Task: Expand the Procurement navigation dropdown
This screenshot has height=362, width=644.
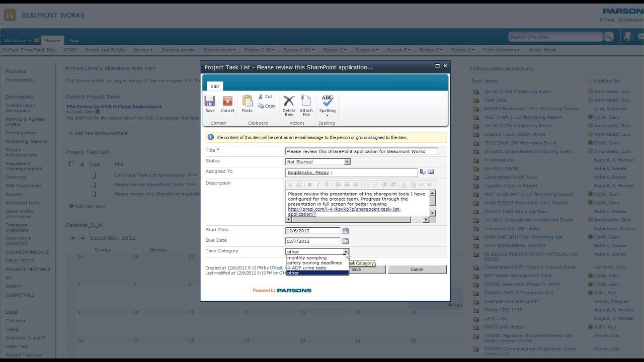Action: pyautogui.click(x=219, y=50)
